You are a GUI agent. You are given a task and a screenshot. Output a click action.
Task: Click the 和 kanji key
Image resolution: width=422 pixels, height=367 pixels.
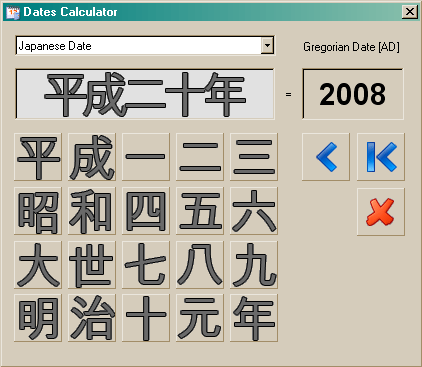(x=92, y=211)
